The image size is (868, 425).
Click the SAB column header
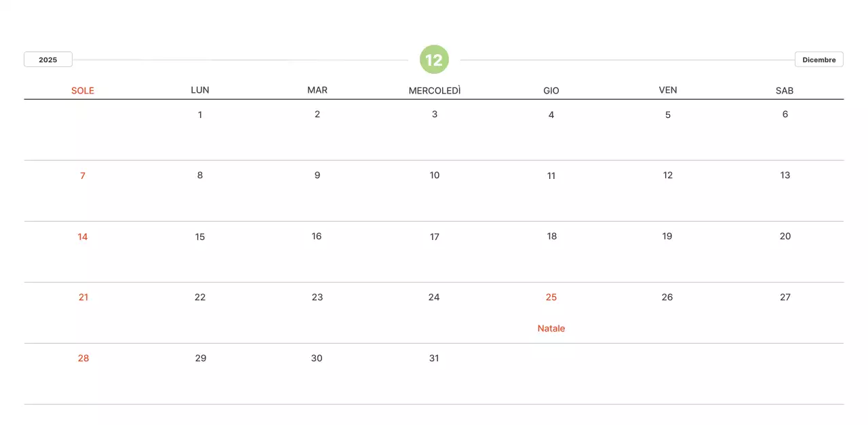[x=785, y=90]
